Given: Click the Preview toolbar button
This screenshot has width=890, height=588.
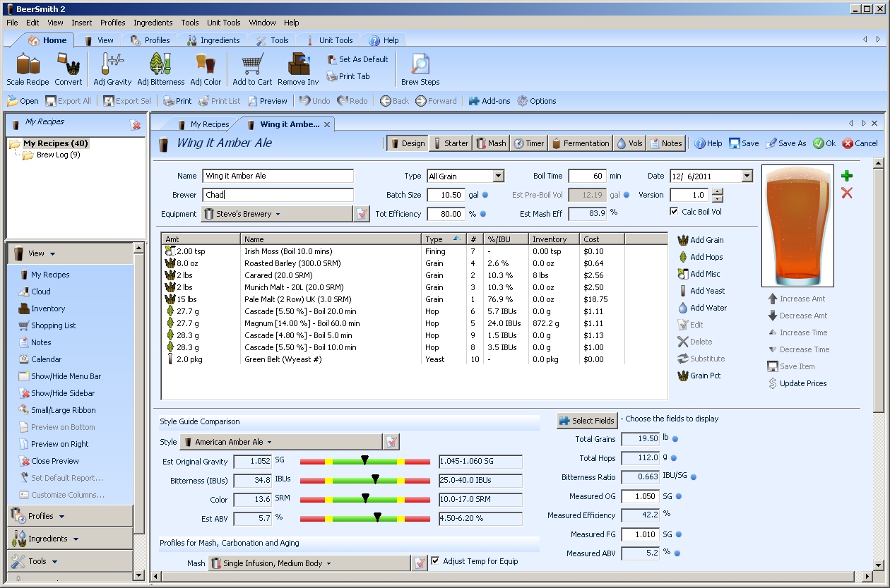Looking at the screenshot, I should click(x=266, y=101).
